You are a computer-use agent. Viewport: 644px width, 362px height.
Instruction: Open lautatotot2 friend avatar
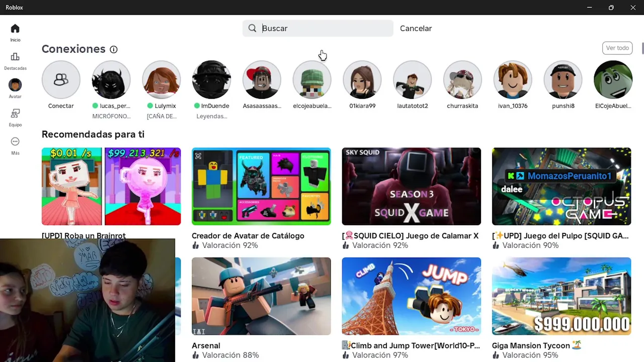pyautogui.click(x=412, y=79)
